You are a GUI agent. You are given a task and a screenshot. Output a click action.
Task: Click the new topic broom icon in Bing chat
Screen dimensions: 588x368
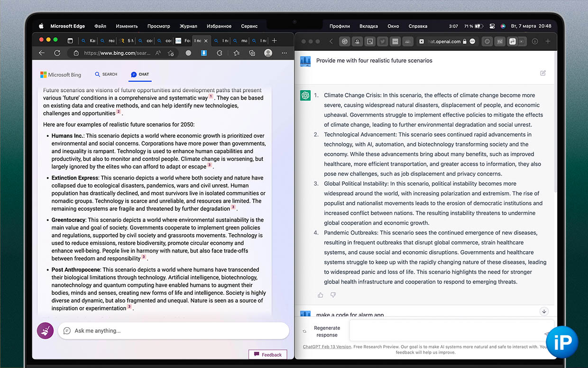46,330
